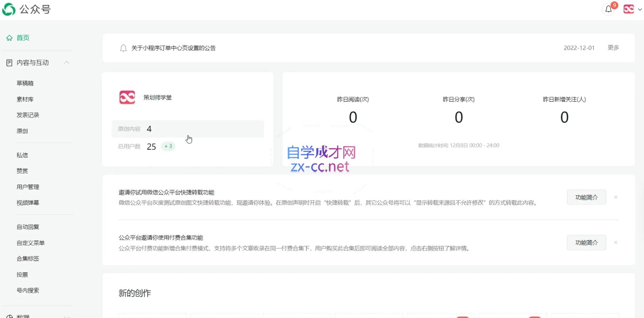The width and height of the screenshot is (644, 318).
Task: Click 功能简介 for 付费合集功能
Action: tap(586, 243)
